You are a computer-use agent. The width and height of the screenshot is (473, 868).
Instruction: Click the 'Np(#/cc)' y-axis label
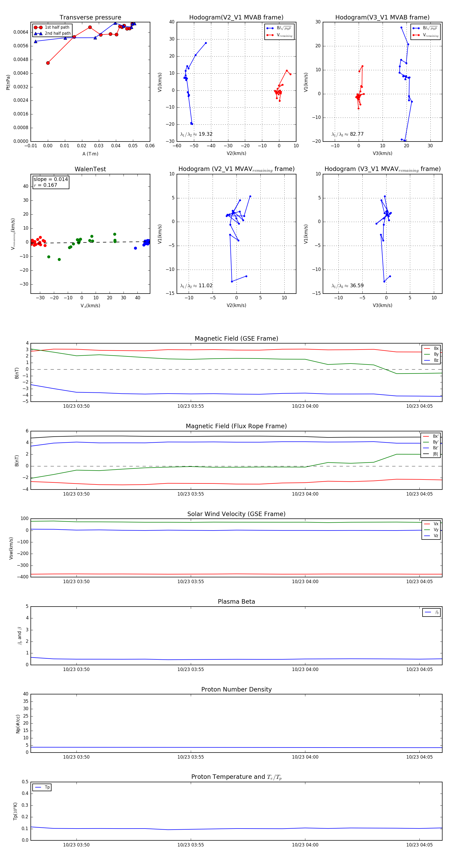pos(18,724)
